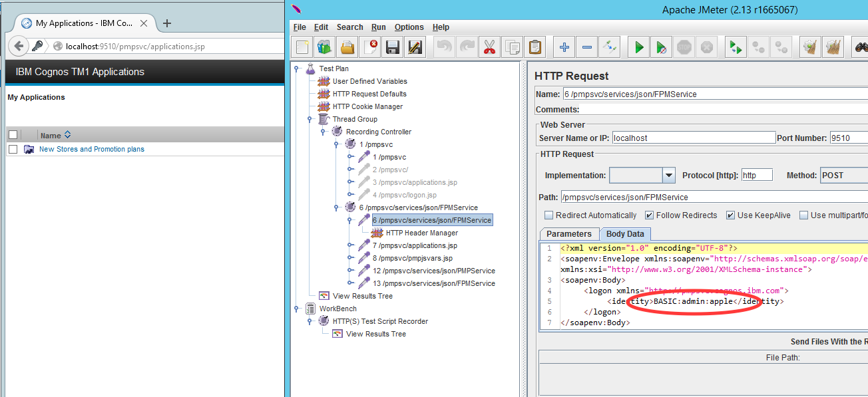
Task: Open the Method POST dropdown
Action: 843,176
